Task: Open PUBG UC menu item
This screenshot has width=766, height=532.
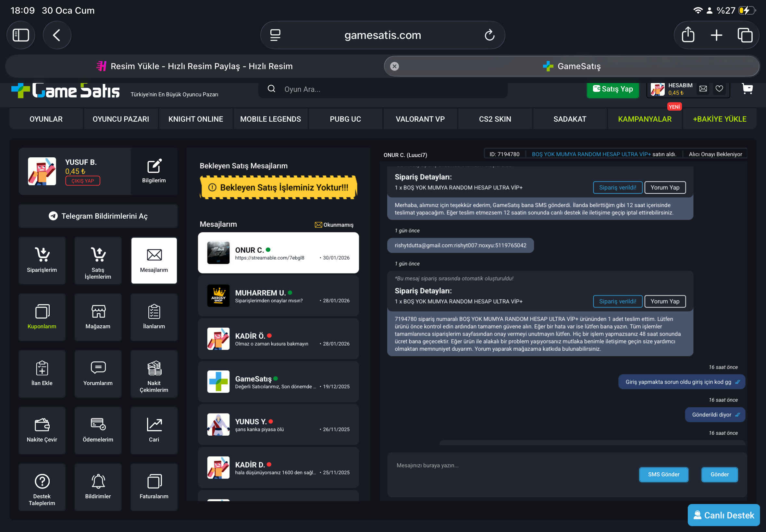Action: coord(345,119)
